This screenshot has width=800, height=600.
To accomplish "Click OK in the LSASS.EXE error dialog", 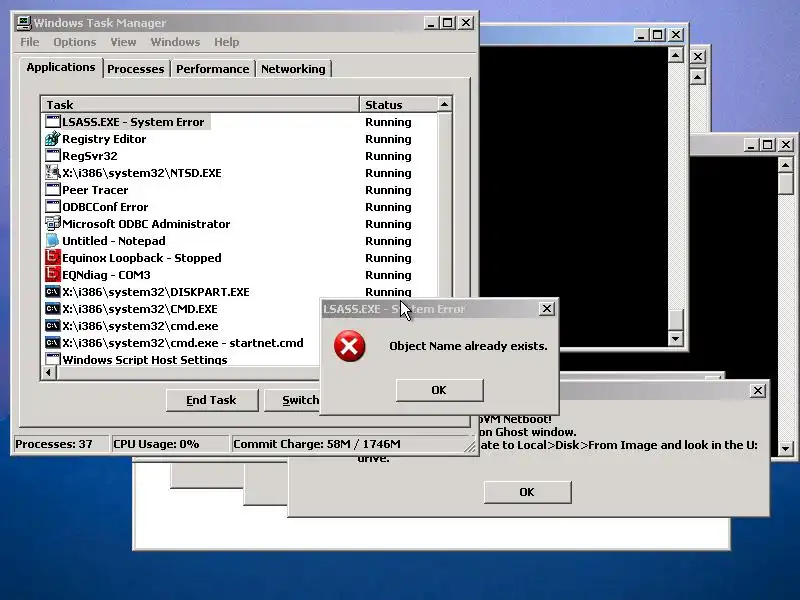I will [x=439, y=390].
